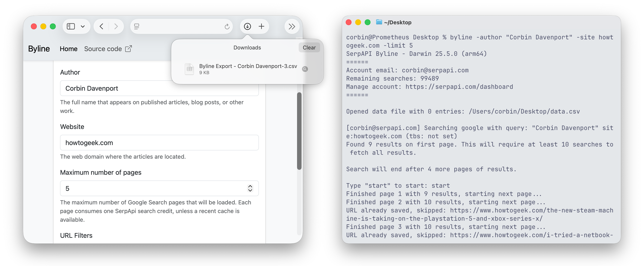Click inside the Safari address bar
The height and width of the screenshot is (266, 644).
coord(181,26)
